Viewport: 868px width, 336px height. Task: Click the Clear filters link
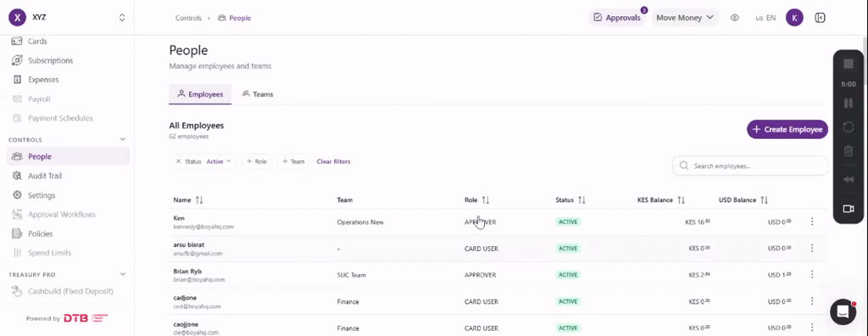click(x=333, y=161)
